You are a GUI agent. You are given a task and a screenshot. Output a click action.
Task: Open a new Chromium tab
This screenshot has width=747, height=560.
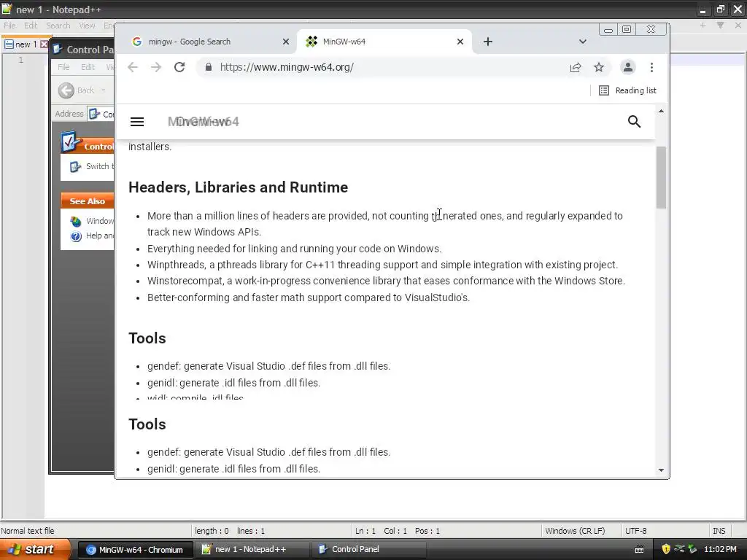(488, 42)
